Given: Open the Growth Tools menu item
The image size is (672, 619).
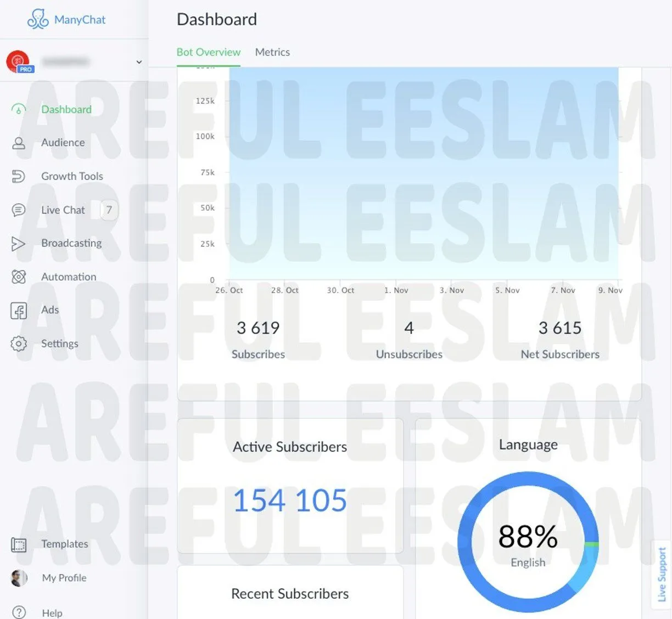Looking at the screenshot, I should [72, 176].
